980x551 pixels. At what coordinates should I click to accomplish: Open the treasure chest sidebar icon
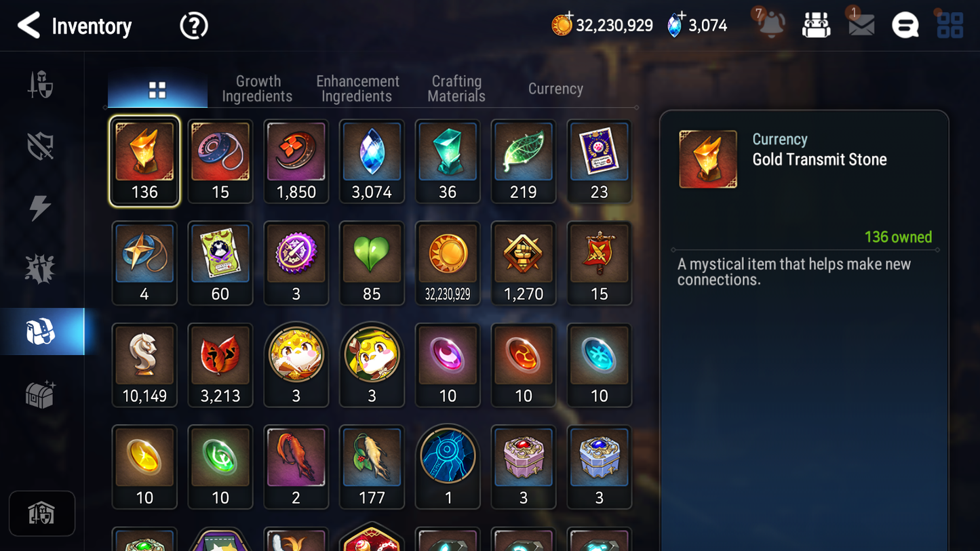[x=41, y=394]
